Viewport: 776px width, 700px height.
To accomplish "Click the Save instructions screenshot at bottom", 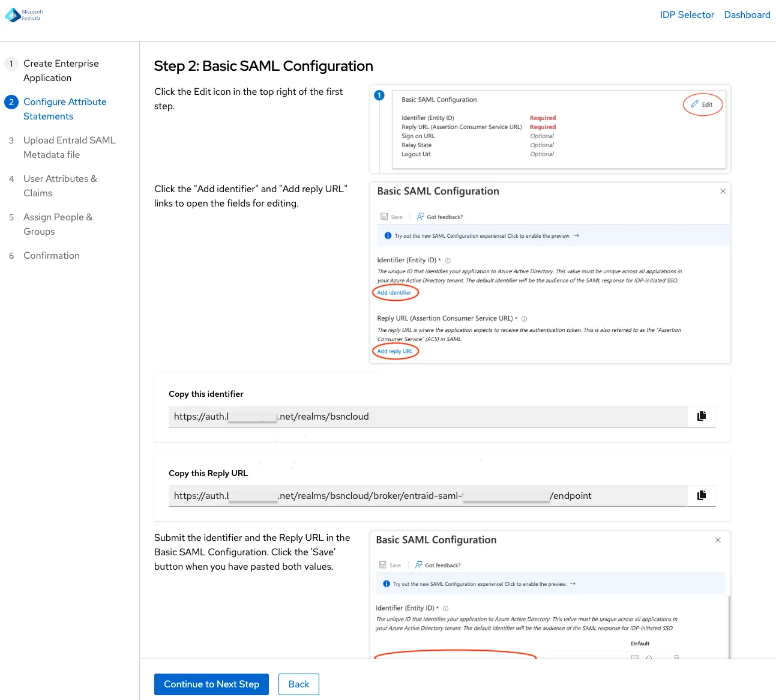I will (x=550, y=595).
